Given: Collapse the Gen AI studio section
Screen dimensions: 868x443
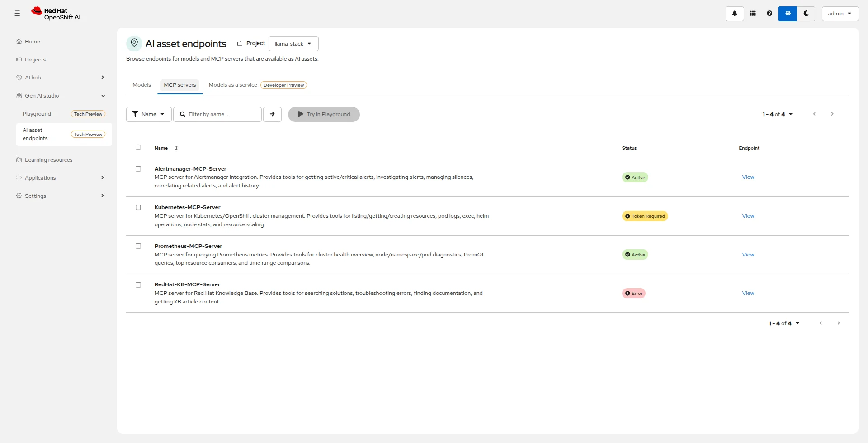Looking at the screenshot, I should pos(64,96).
